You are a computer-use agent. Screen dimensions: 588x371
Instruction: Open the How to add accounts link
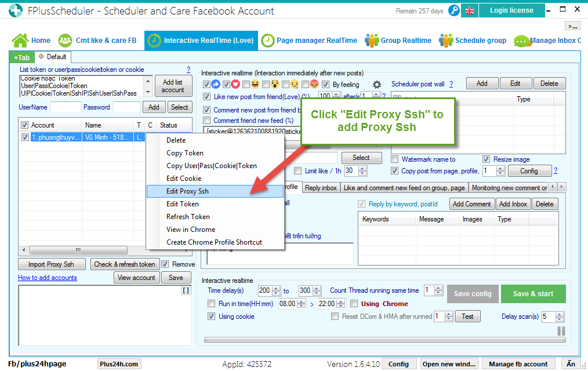pos(48,278)
